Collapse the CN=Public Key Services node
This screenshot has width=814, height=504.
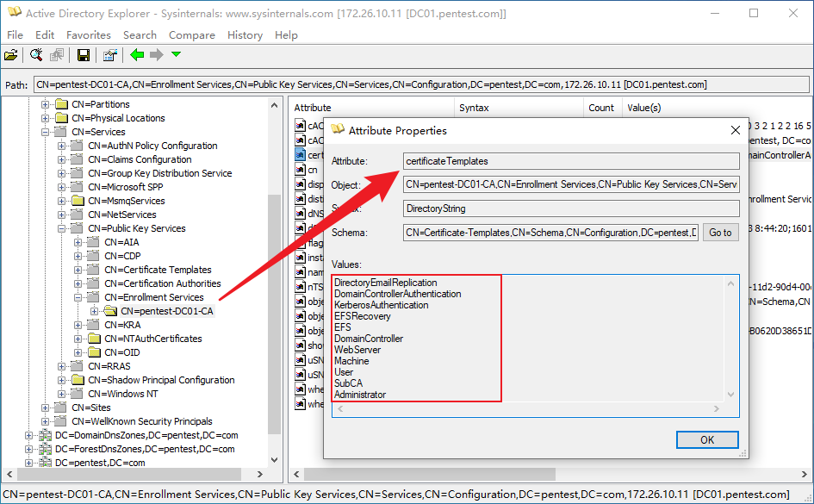[x=62, y=228]
